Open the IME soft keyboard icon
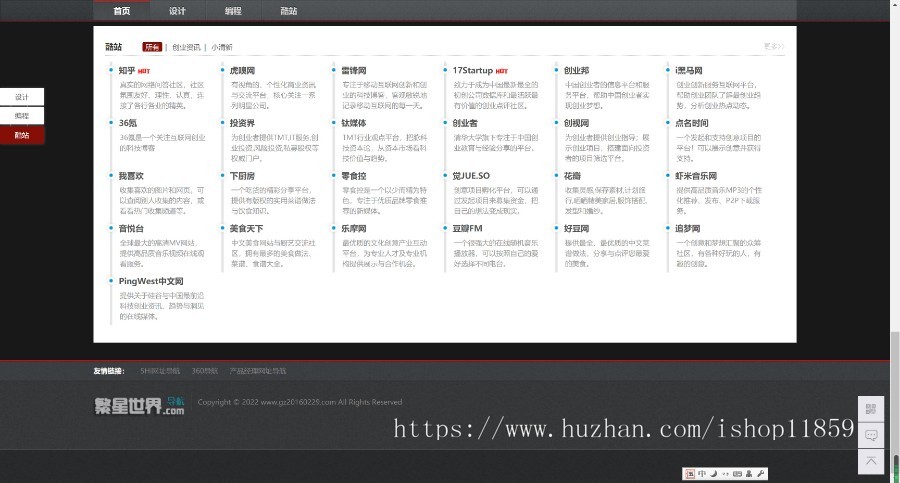This screenshot has width=900, height=483. coord(737,474)
